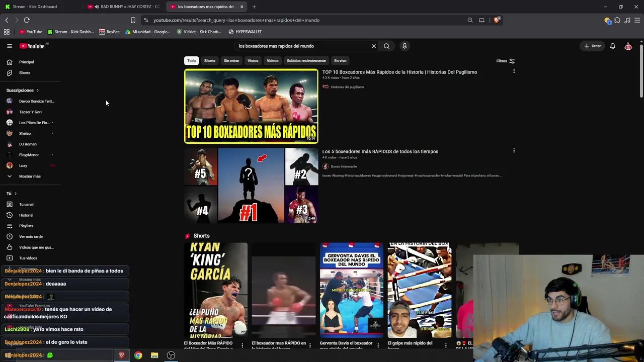Expand the Tú section
Image resolution: width=644 pixels, height=362 pixels.
click(x=12, y=194)
